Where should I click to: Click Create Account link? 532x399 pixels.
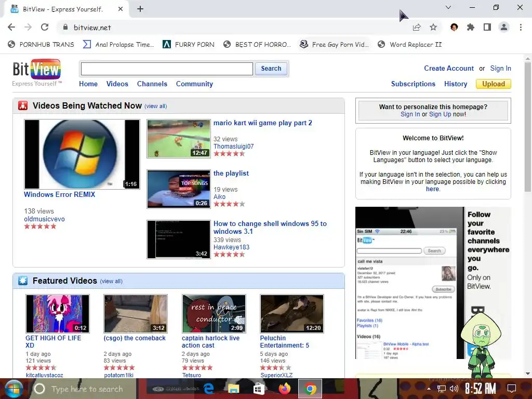point(448,68)
